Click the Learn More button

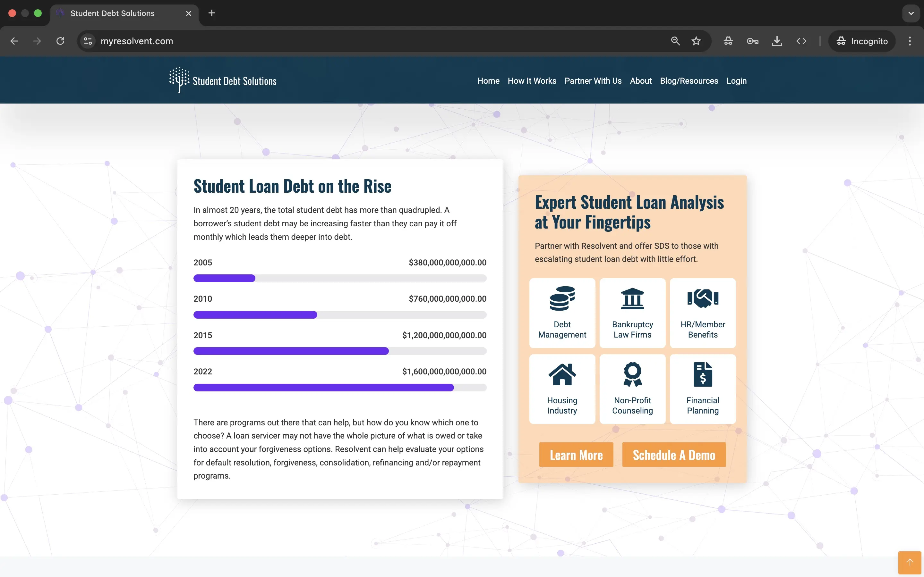[576, 455]
